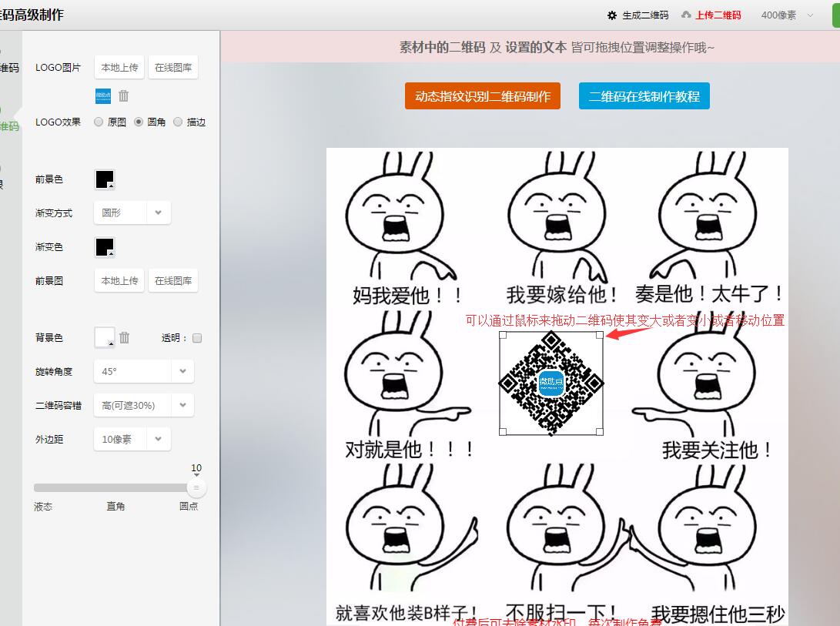Click 生成二维码 in the top bar

(645, 15)
